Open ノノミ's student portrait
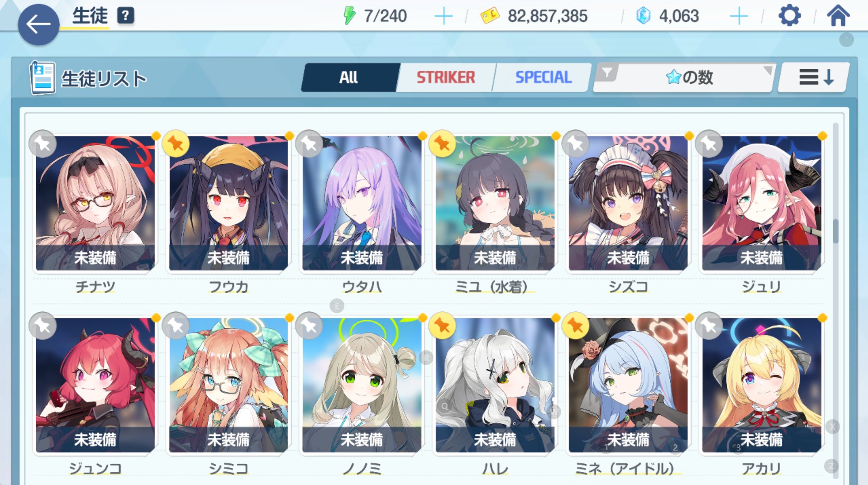Viewport: 868px width, 485px height. click(x=362, y=385)
